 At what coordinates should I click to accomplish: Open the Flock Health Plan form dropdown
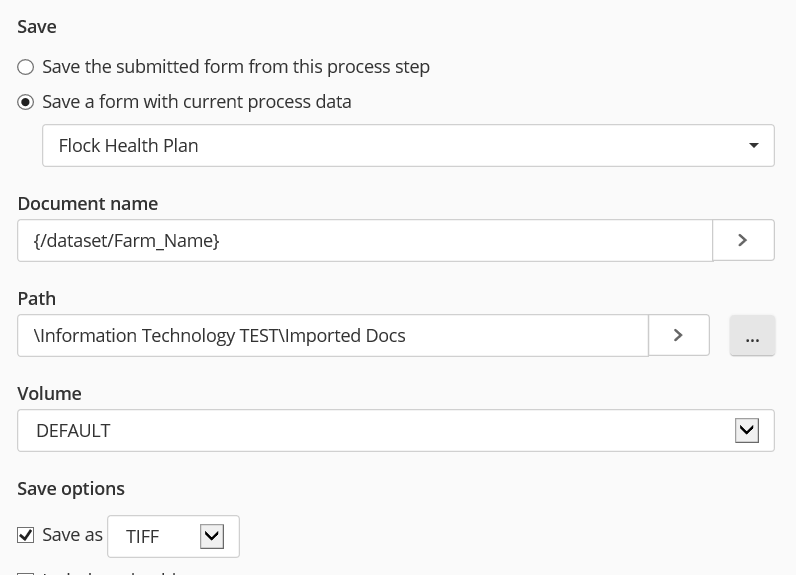(x=400, y=146)
